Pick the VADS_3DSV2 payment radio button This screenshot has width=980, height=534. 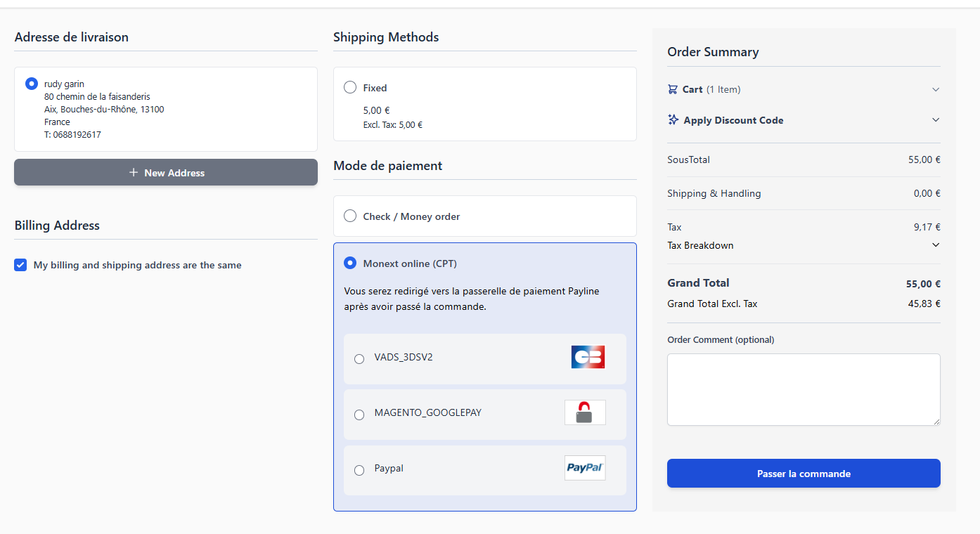(359, 359)
